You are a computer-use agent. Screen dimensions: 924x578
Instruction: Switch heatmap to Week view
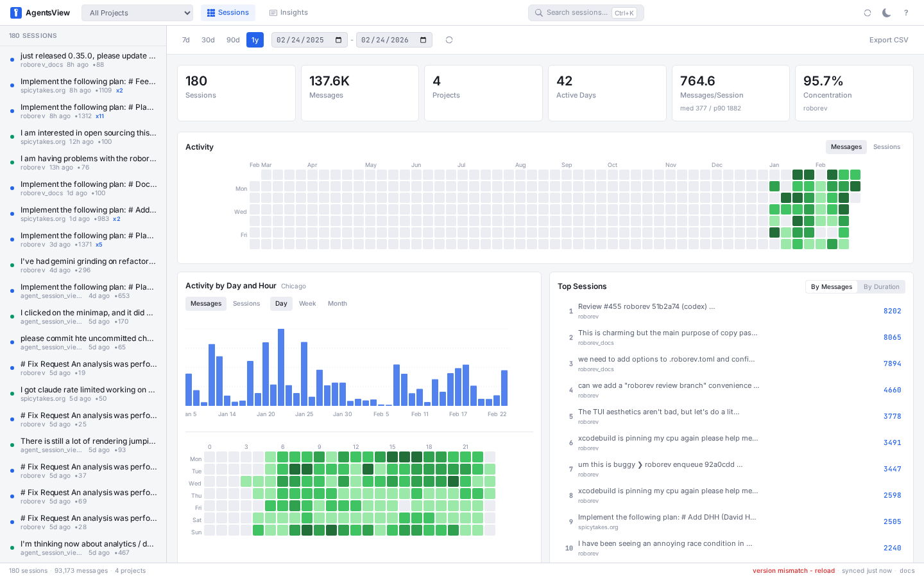[307, 303]
